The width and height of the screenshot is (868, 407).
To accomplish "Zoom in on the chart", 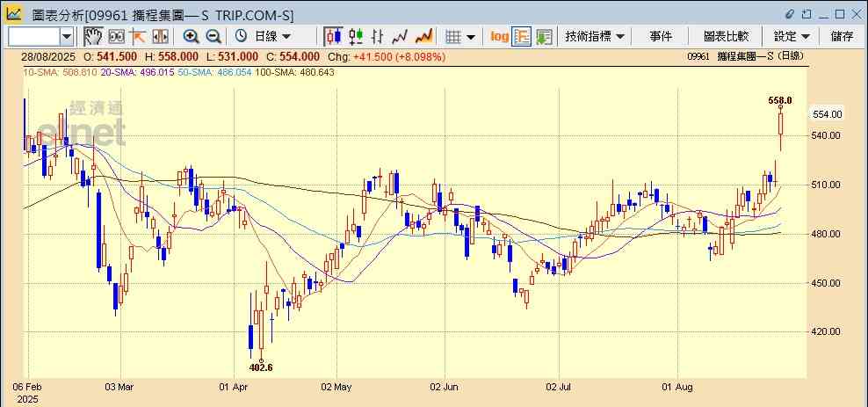I will click(x=191, y=37).
